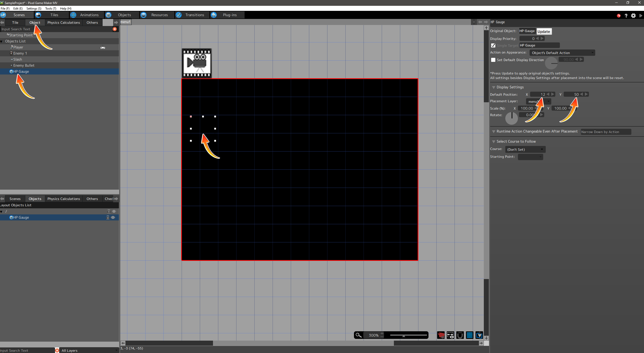Open the Tools menu

click(x=51, y=8)
